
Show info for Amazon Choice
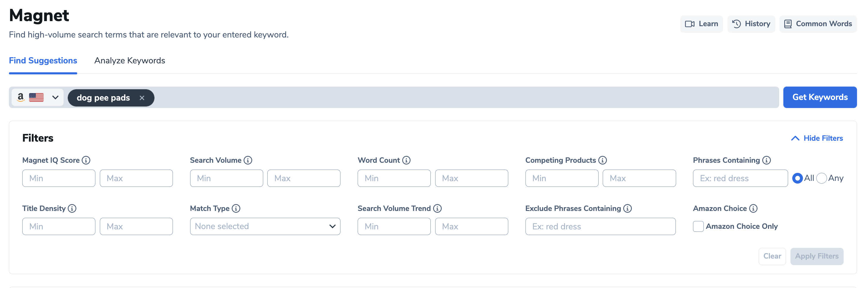[753, 209]
